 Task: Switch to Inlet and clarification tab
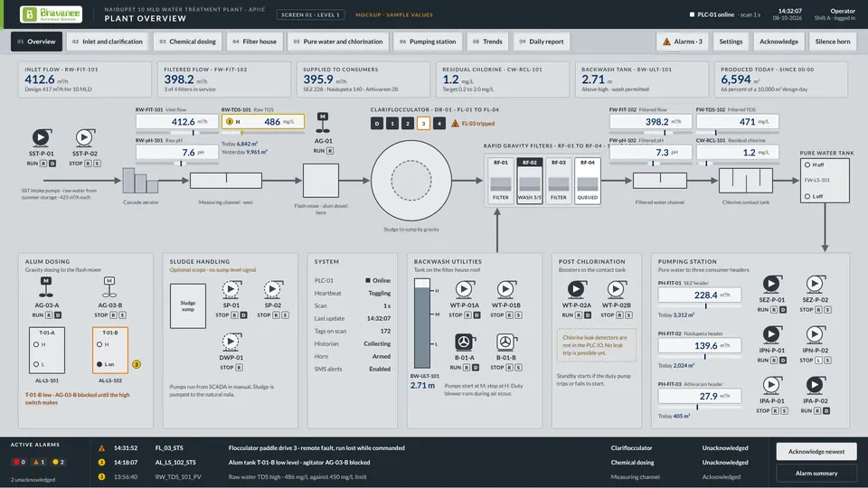pyautogui.click(x=108, y=42)
